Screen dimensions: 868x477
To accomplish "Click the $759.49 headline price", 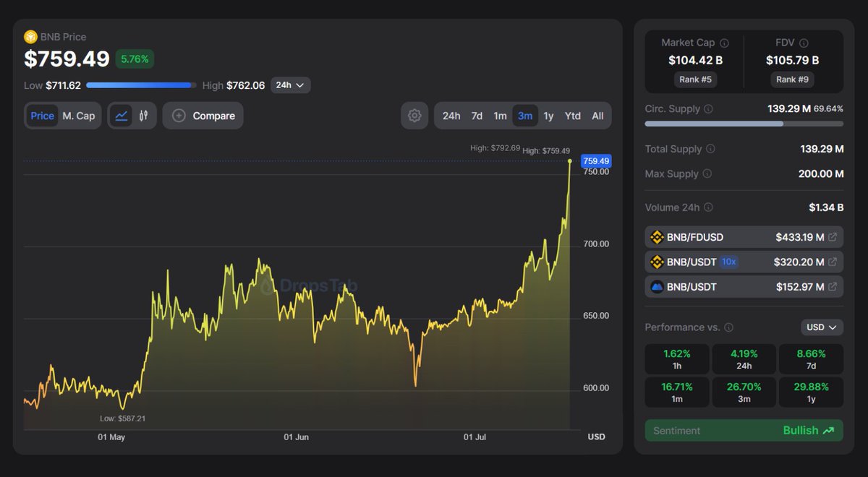I will pos(67,59).
